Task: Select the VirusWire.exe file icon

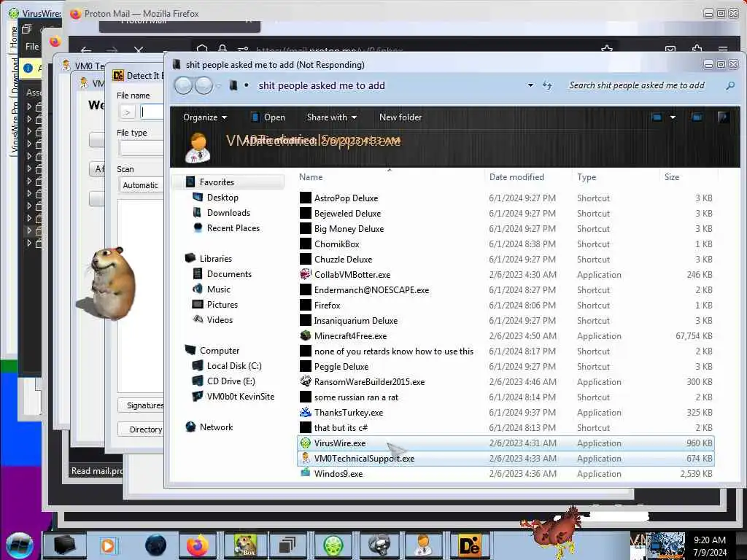Action: click(x=306, y=443)
